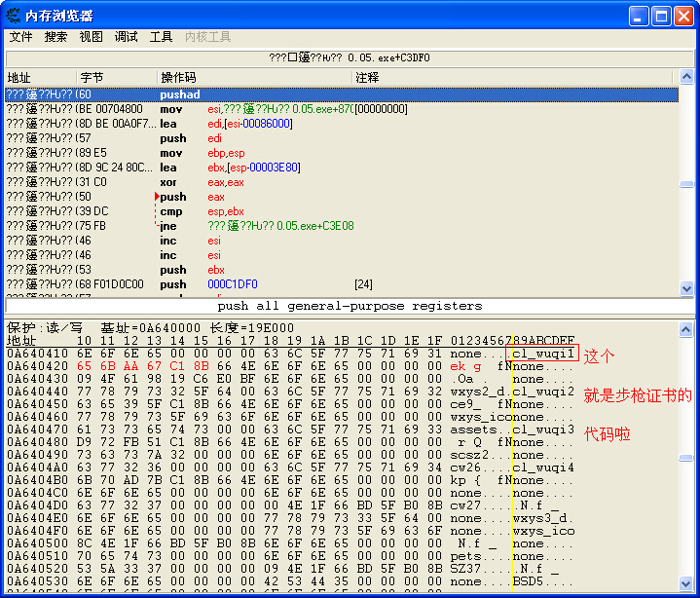The width and height of the screenshot is (700, 598).
Task: Click the [24] comment on push 000C1DF0
Action: coord(363,284)
